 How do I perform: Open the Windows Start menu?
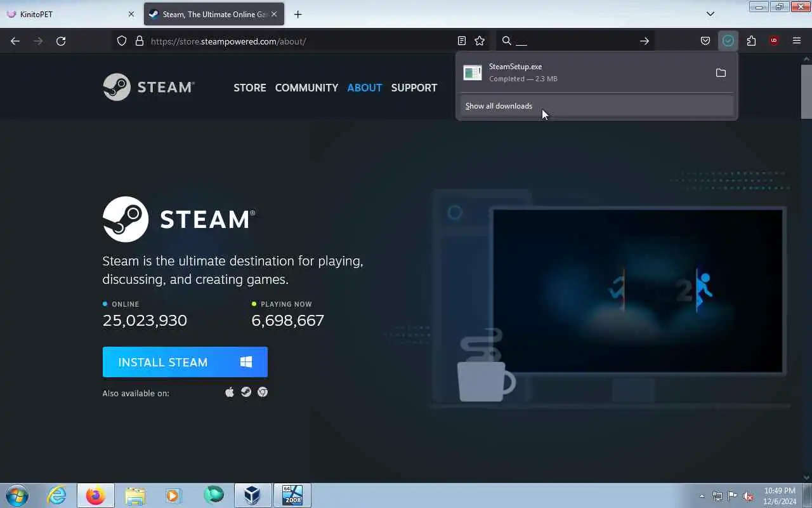pos(17,495)
